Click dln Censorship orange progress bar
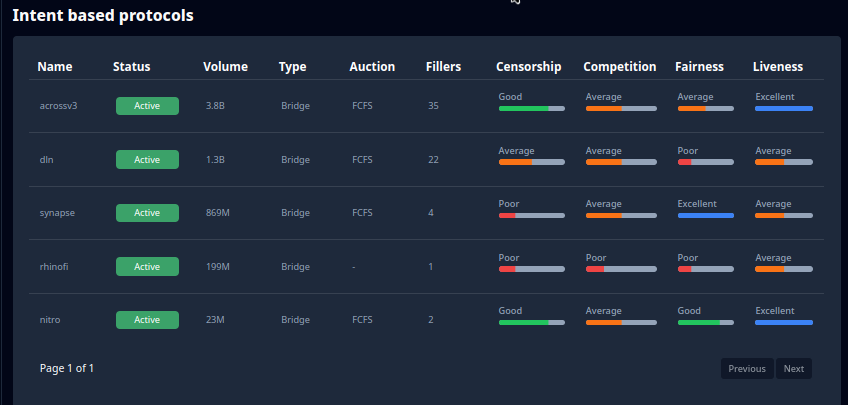Image resolution: width=848 pixels, height=405 pixels. 532,162
